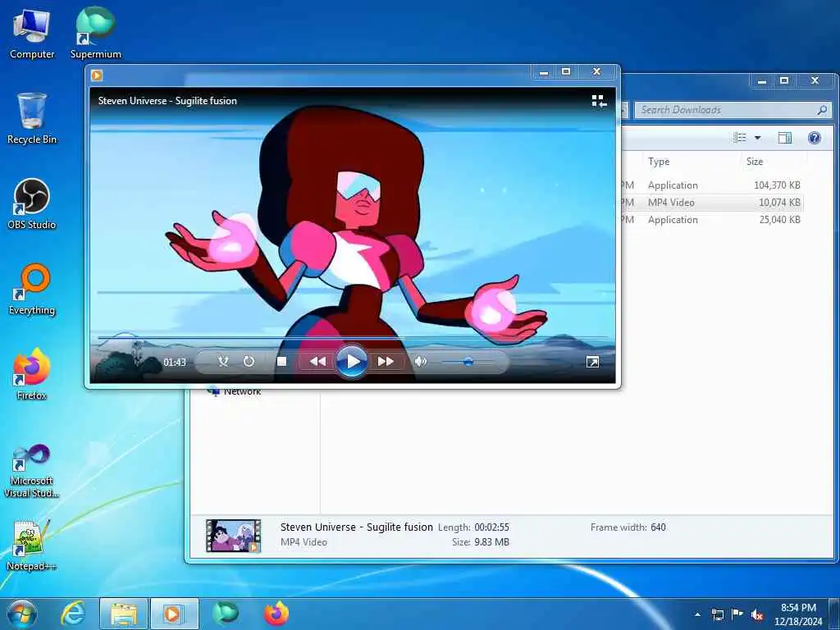Image resolution: width=840 pixels, height=630 pixels.
Task: Click file name in Explorer details pane
Action: (x=356, y=527)
